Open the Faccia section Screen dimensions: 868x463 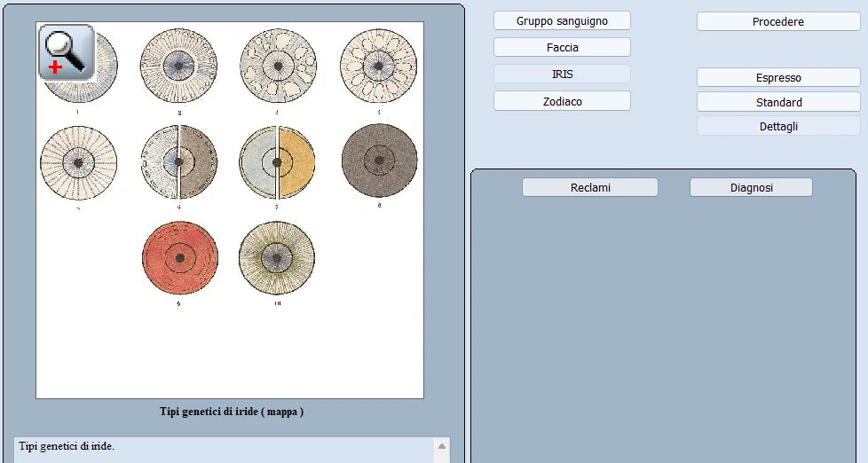tap(562, 47)
